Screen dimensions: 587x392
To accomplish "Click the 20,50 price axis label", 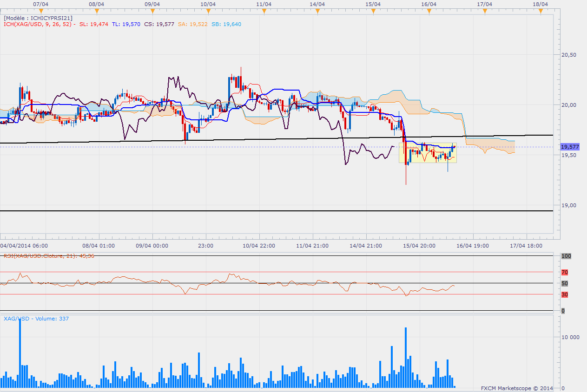I will tap(569, 55).
